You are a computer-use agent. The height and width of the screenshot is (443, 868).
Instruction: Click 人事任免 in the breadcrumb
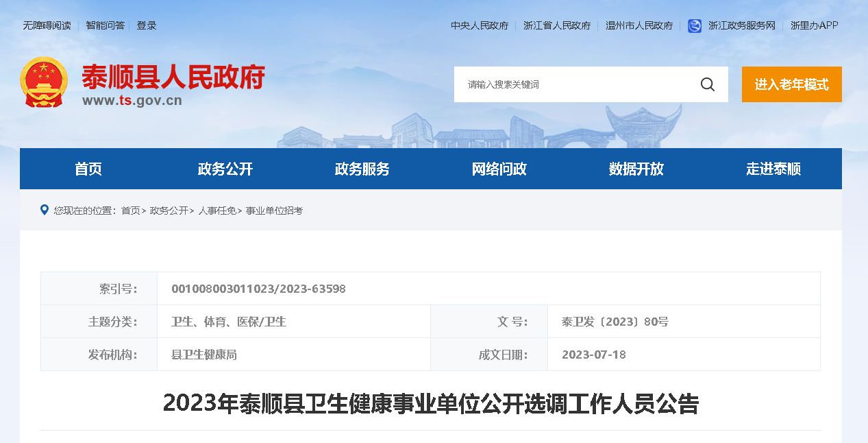[217, 211]
